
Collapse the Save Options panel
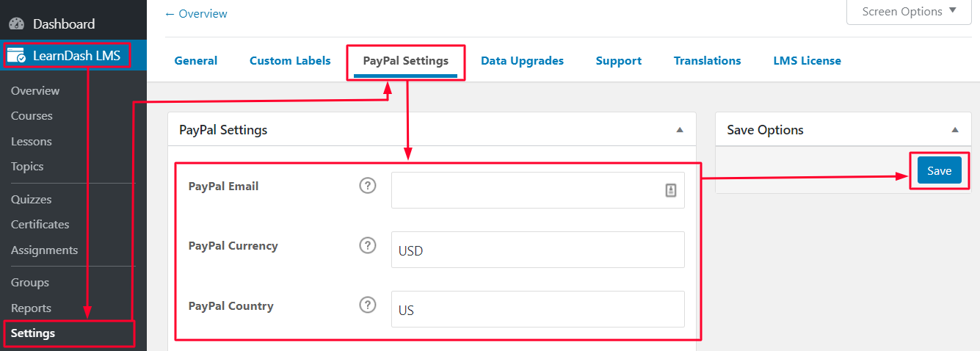(955, 130)
